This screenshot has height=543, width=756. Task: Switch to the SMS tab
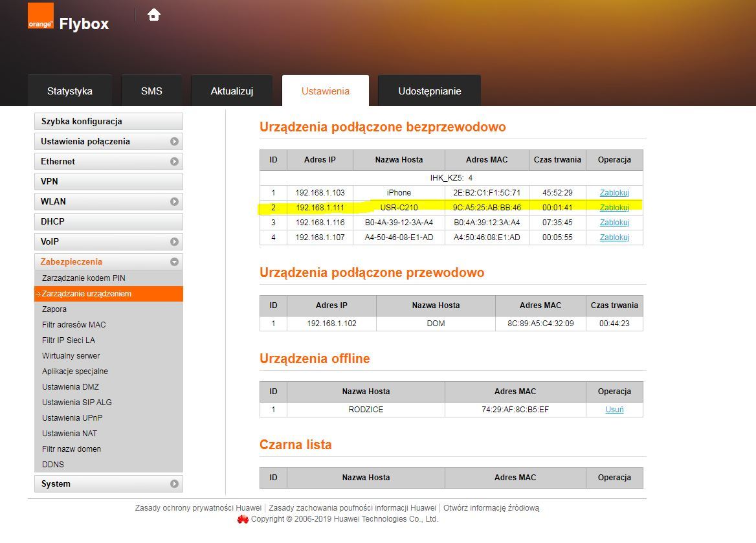[x=151, y=91]
